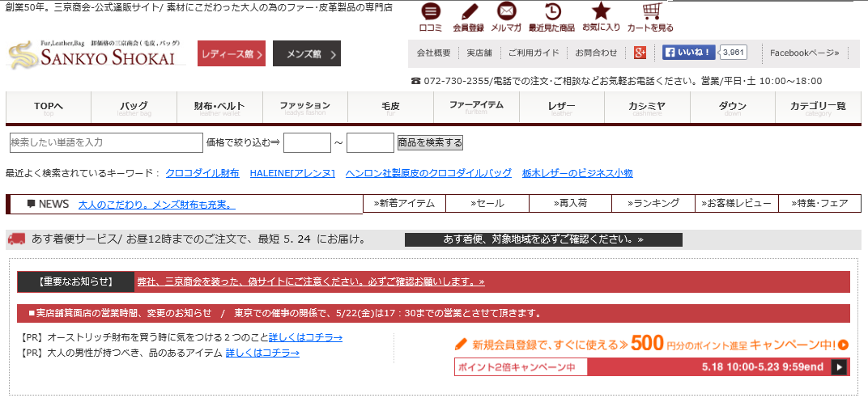Switch to »特集・フェア tab
Screen dimensions: 868x402
click(819, 204)
